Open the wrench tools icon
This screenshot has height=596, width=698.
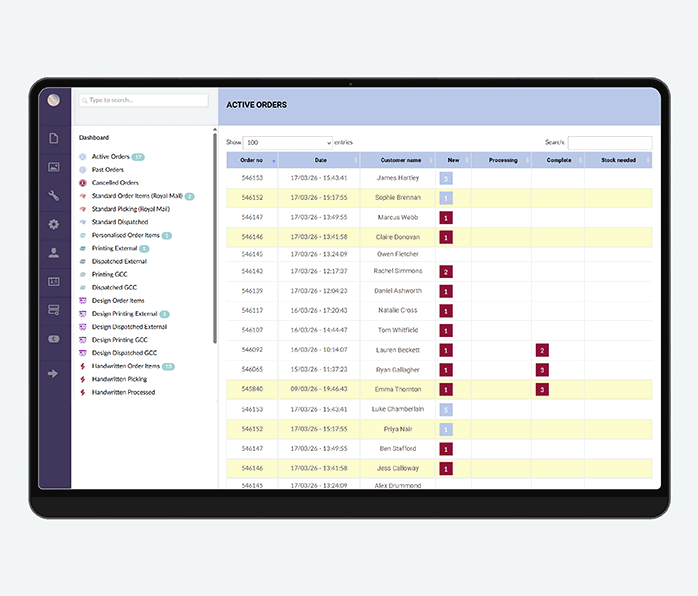click(x=54, y=196)
